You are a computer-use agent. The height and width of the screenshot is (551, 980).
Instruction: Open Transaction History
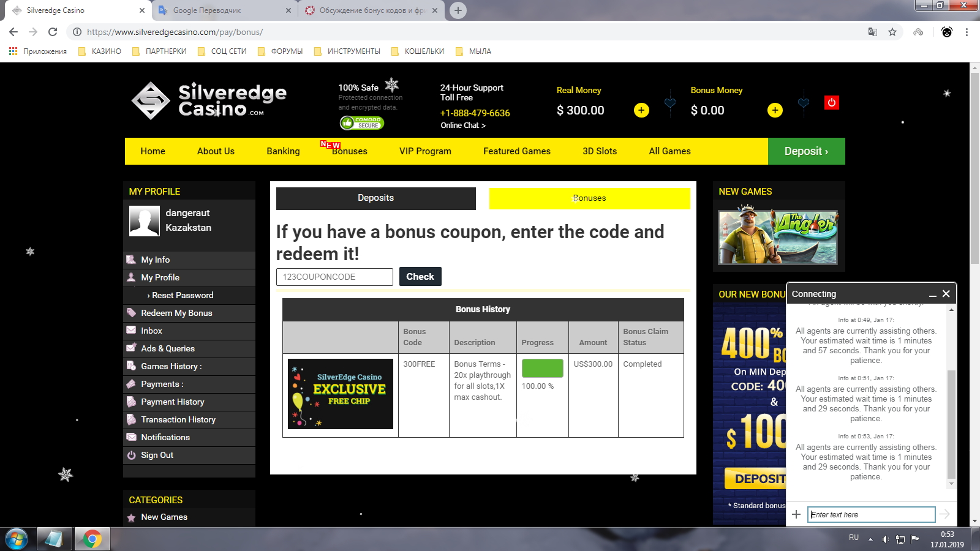coord(189,419)
